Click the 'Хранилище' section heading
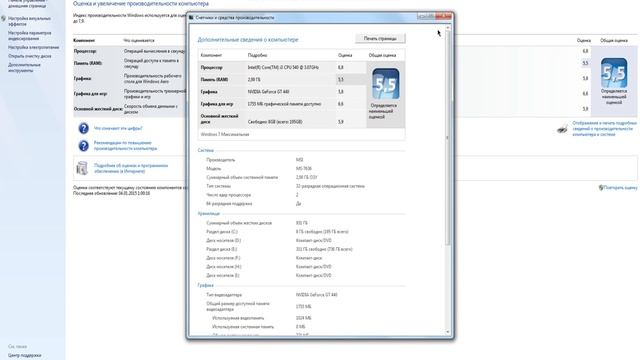 (x=209, y=213)
